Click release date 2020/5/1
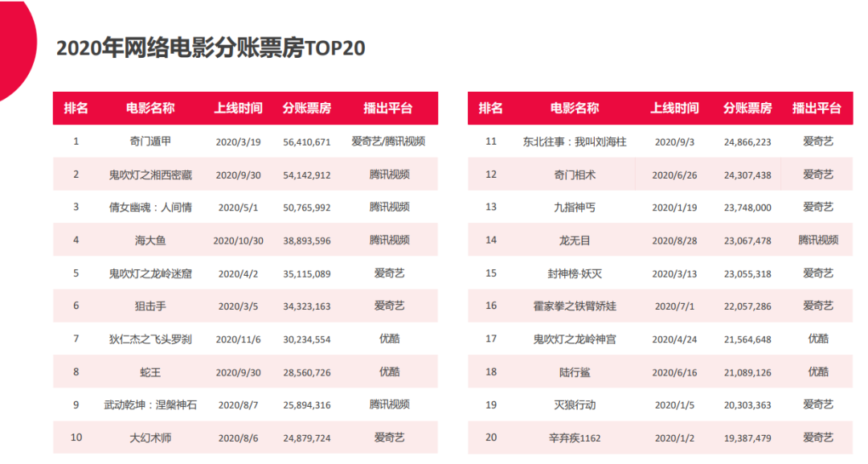 238,207
